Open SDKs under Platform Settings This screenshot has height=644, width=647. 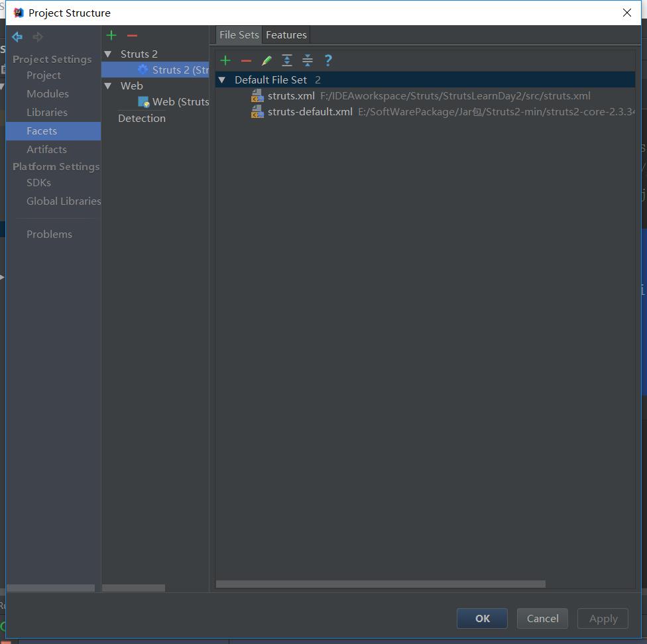38,183
